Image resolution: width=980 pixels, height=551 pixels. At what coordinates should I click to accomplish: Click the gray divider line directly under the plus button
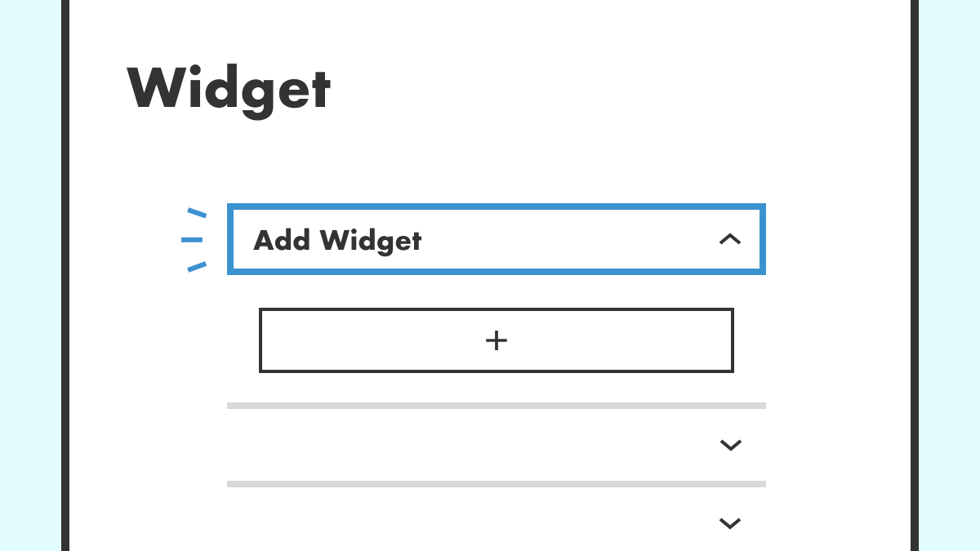496,406
